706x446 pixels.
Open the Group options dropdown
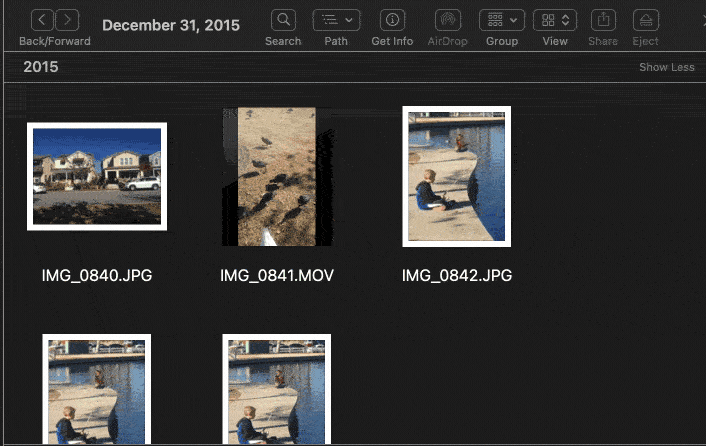pos(502,20)
